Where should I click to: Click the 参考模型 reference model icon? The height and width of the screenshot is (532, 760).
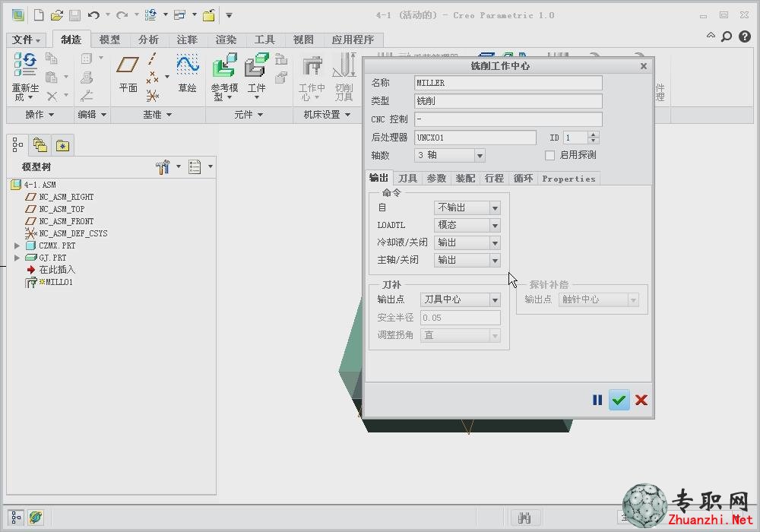(224, 66)
